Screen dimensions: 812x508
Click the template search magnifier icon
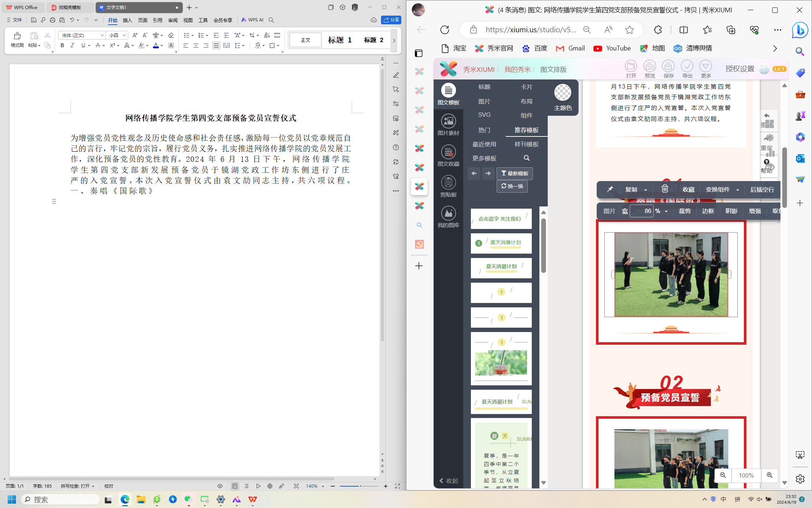pos(526,158)
